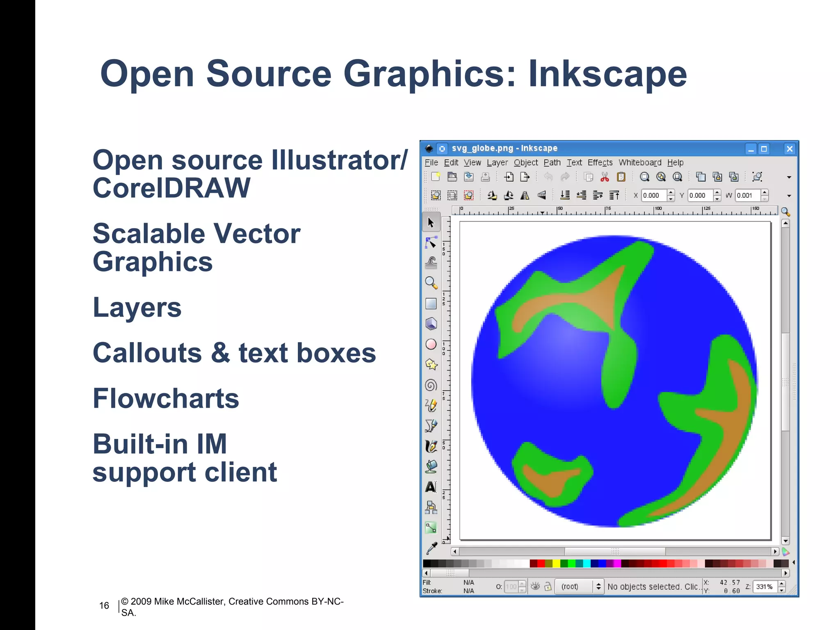Open the Path menu
Image resolution: width=840 pixels, height=630 pixels.
point(552,162)
